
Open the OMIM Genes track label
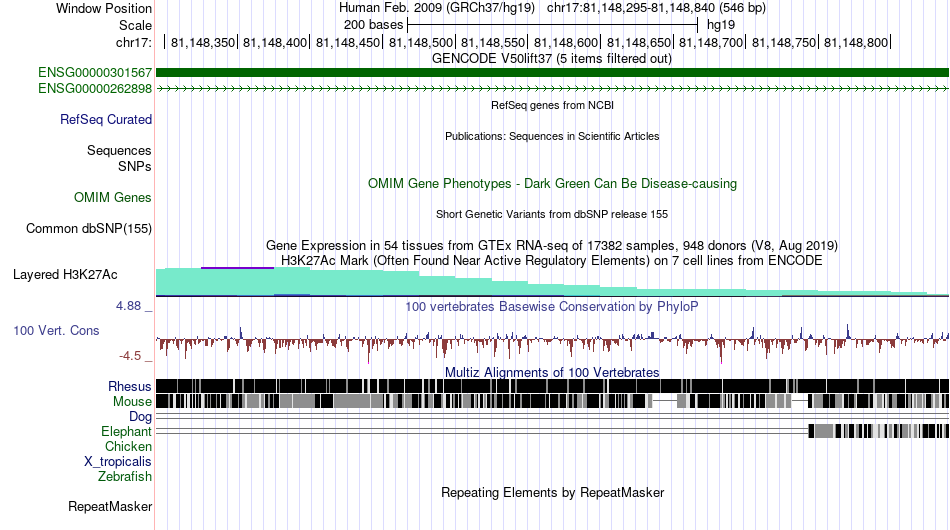click(x=112, y=197)
